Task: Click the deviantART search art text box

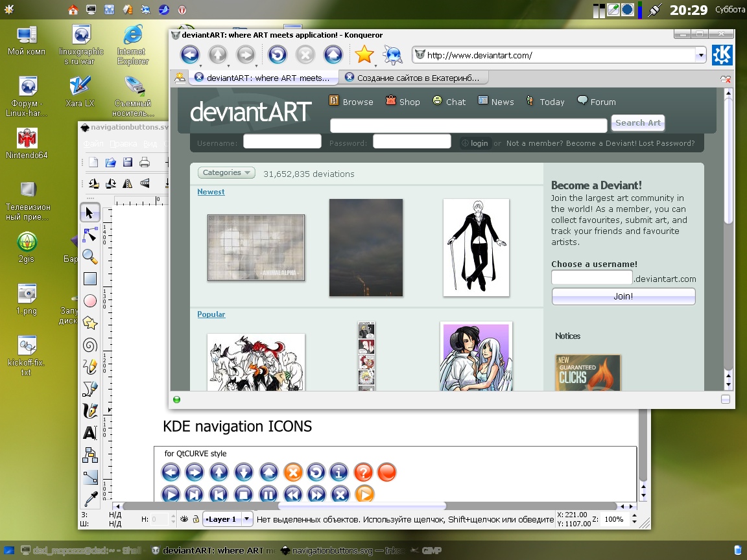Action: (x=468, y=125)
